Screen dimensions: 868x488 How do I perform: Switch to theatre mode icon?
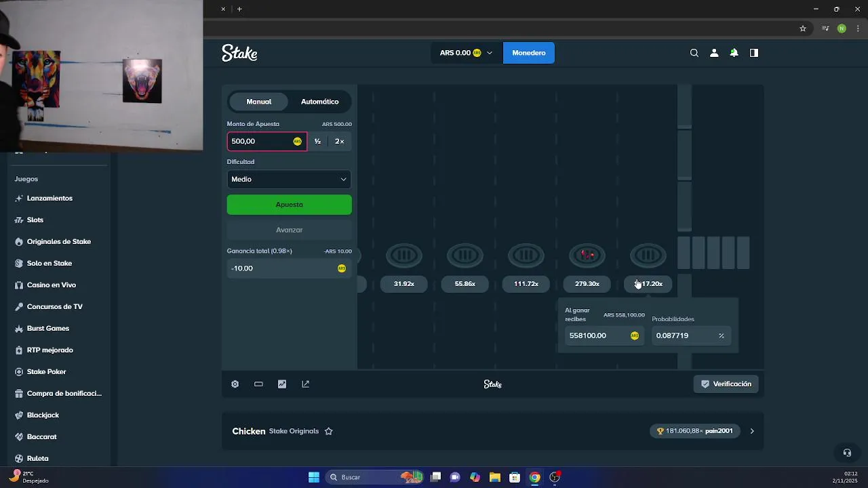[258, 384]
